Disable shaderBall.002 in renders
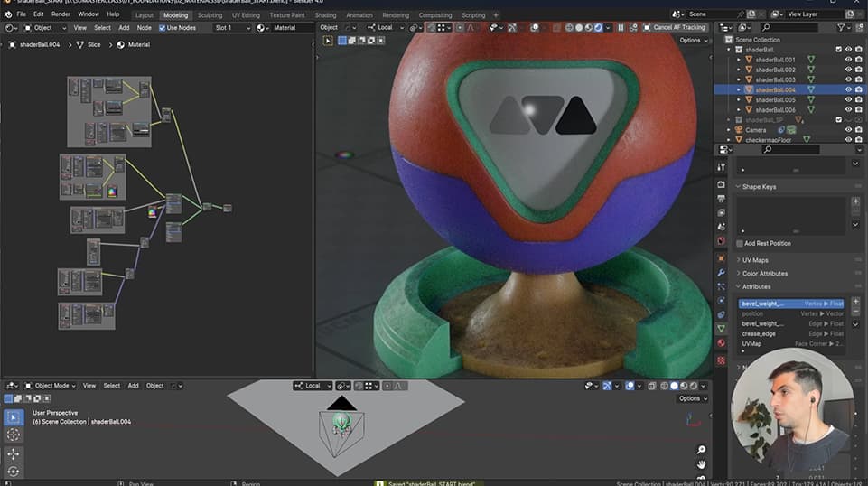The width and height of the screenshot is (868, 486). (859, 70)
